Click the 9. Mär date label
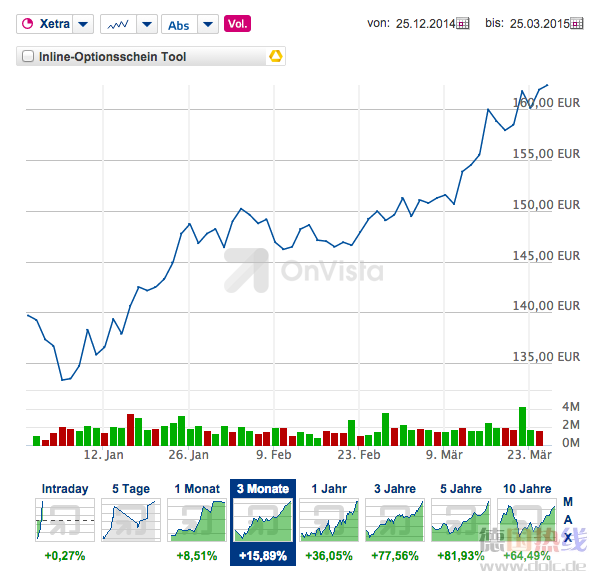The width and height of the screenshot is (594, 578). pos(444,455)
